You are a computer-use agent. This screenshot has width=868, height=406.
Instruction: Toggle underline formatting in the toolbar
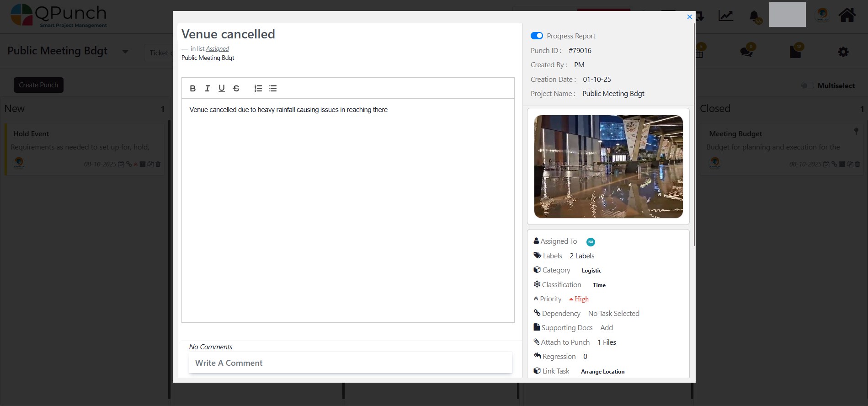click(222, 88)
